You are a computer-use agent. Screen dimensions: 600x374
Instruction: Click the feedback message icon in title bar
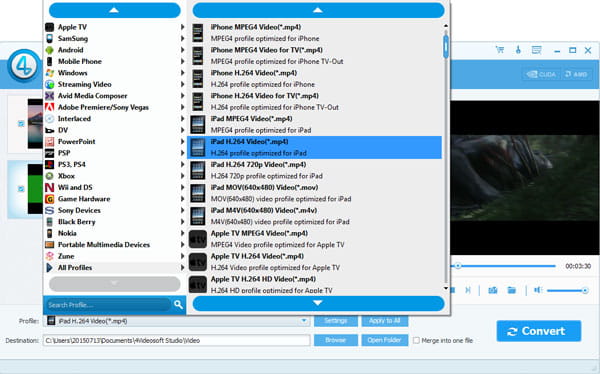tap(536, 50)
